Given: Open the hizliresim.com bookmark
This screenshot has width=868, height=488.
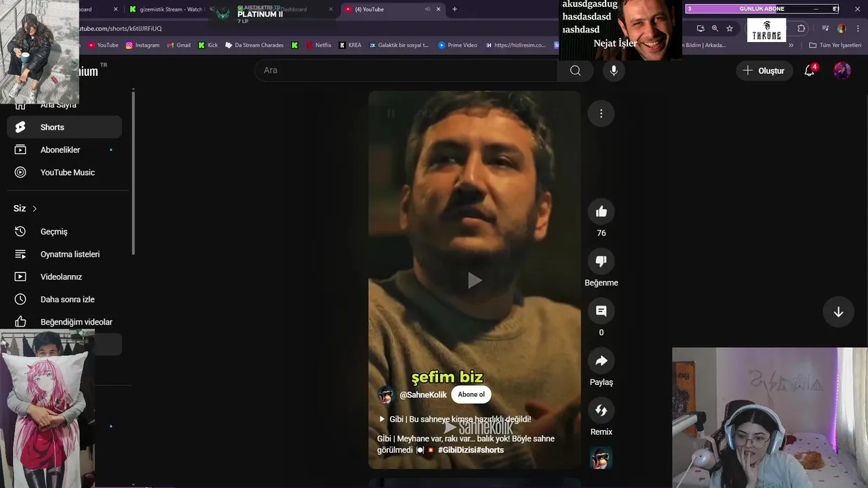Looking at the screenshot, I should (515, 45).
